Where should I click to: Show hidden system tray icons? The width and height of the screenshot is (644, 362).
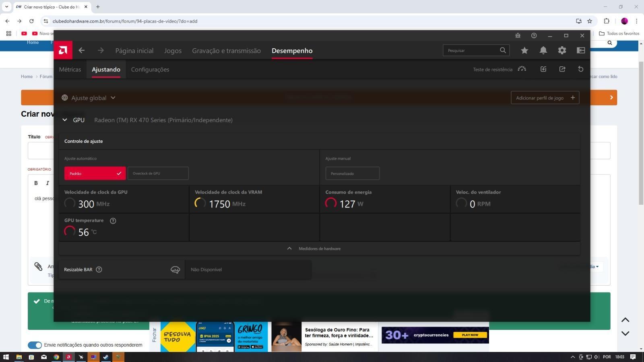573,357
